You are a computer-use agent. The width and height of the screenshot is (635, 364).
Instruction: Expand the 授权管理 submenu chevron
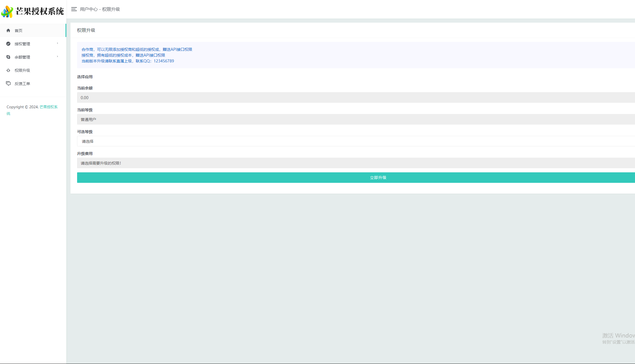pyautogui.click(x=57, y=43)
